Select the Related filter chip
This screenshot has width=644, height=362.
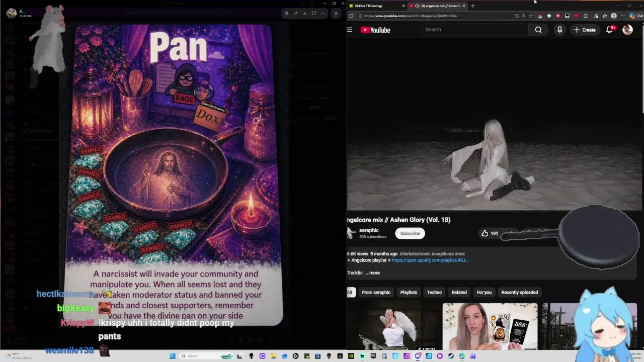459,292
